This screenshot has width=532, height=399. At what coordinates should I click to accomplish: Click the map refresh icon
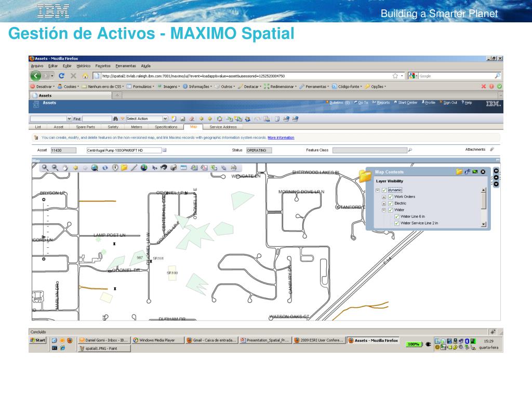click(x=105, y=168)
